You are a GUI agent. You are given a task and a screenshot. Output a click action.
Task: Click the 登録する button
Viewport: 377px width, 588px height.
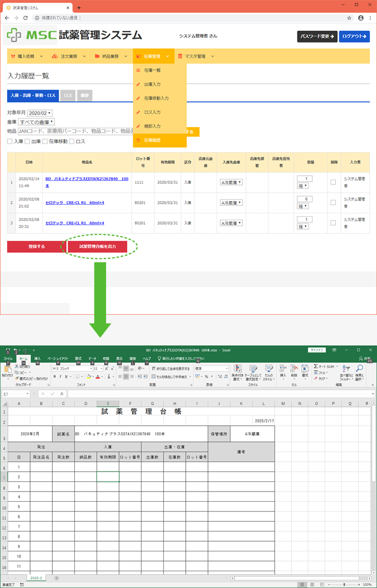37,247
